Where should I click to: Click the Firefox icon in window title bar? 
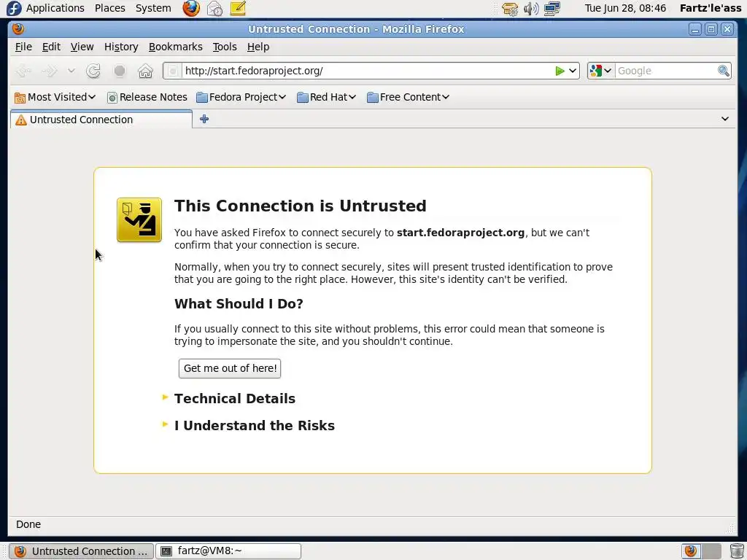click(x=18, y=29)
